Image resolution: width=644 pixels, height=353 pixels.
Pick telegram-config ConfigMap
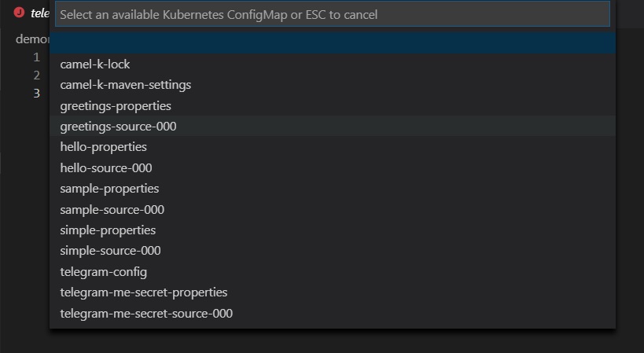(x=333, y=271)
